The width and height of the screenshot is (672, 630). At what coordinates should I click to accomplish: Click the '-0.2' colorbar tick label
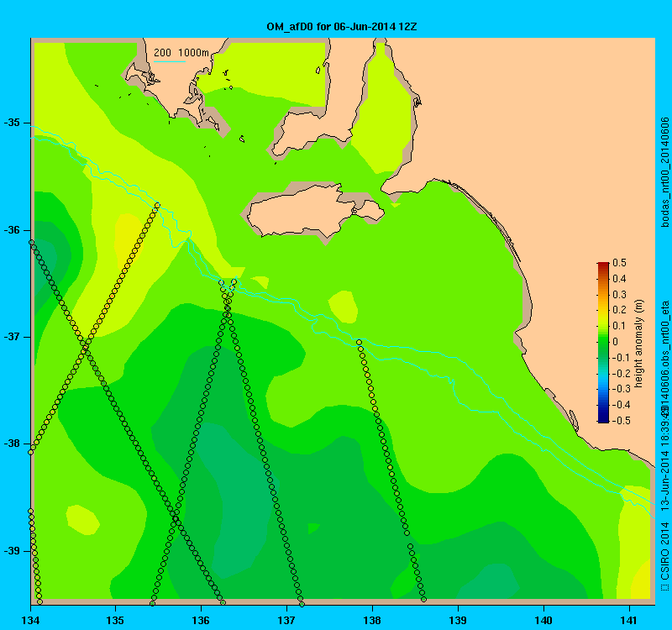tap(621, 373)
